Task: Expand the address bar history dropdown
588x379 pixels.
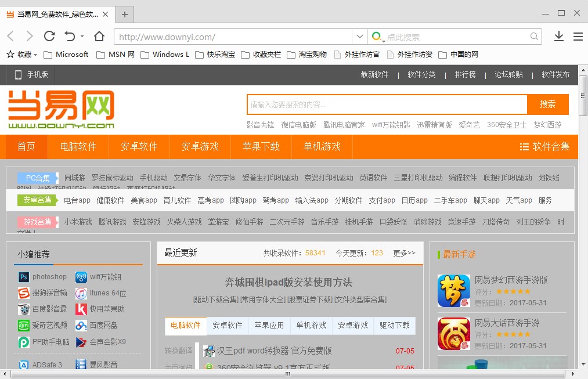Action: point(359,36)
